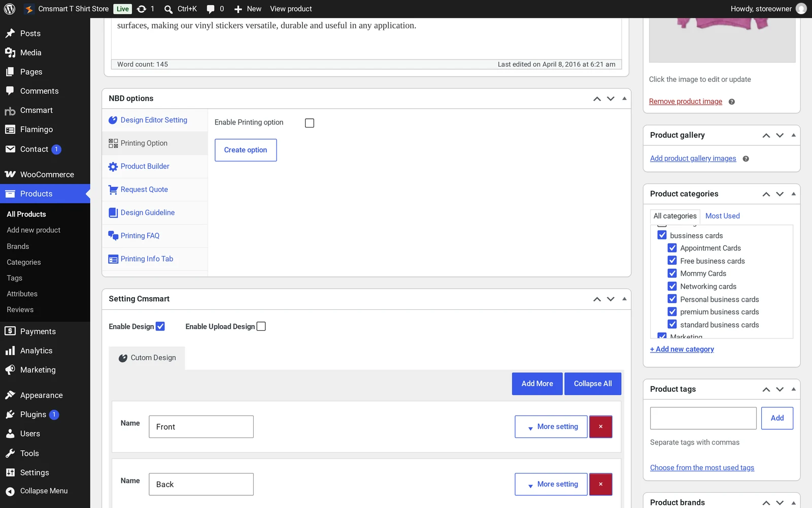This screenshot has width=812, height=508.
Task: Remove the Back design row
Action: [x=600, y=484]
